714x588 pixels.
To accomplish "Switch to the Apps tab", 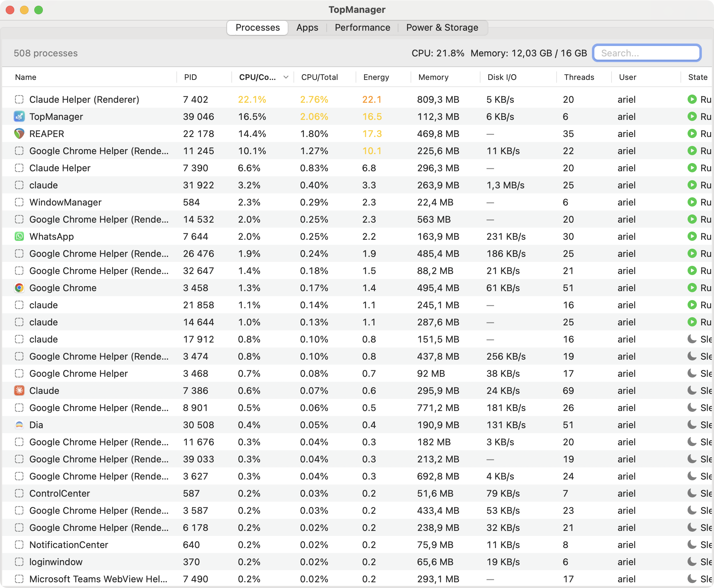I will [307, 27].
